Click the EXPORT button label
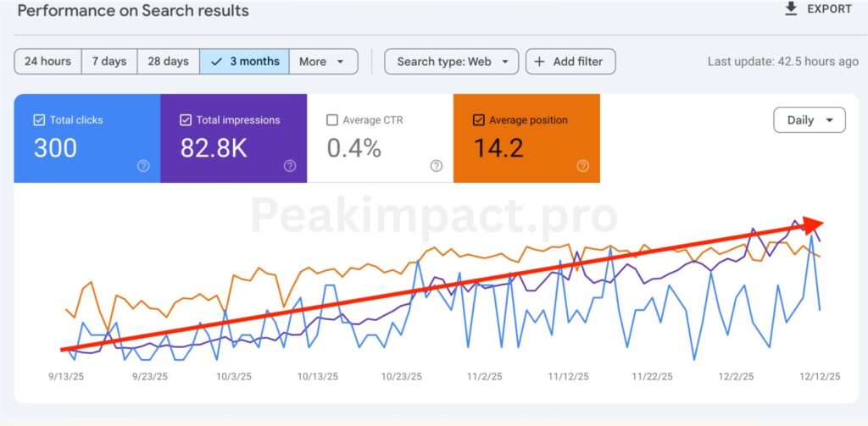The height and width of the screenshot is (426, 868). [829, 8]
